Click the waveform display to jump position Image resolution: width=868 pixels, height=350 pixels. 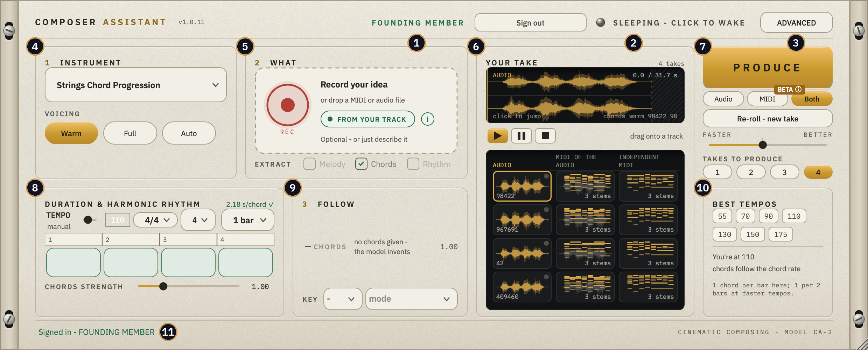[585, 95]
